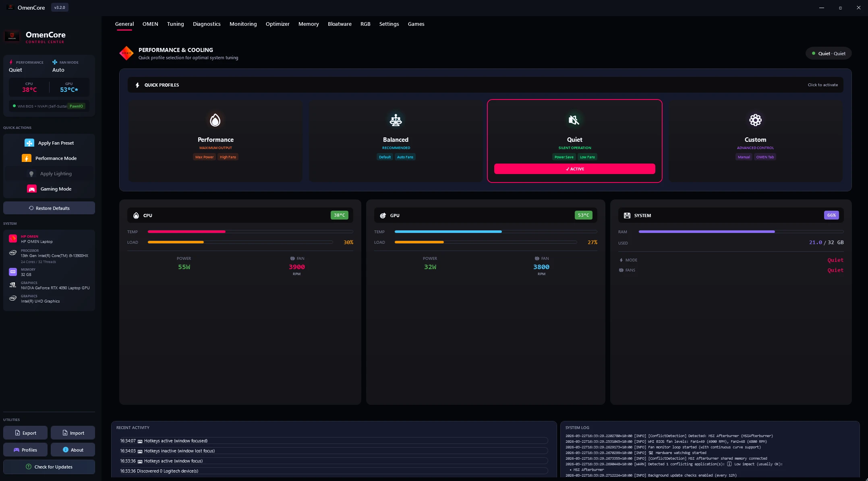Image resolution: width=868 pixels, height=481 pixels.
Task: Click the 3900 RPM CPU fan value
Action: point(297,267)
